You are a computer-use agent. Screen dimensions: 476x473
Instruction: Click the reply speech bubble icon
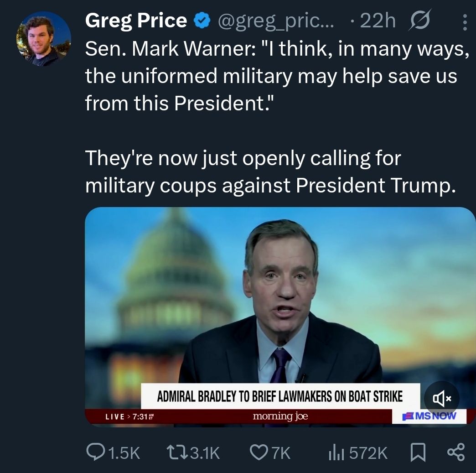click(x=95, y=452)
